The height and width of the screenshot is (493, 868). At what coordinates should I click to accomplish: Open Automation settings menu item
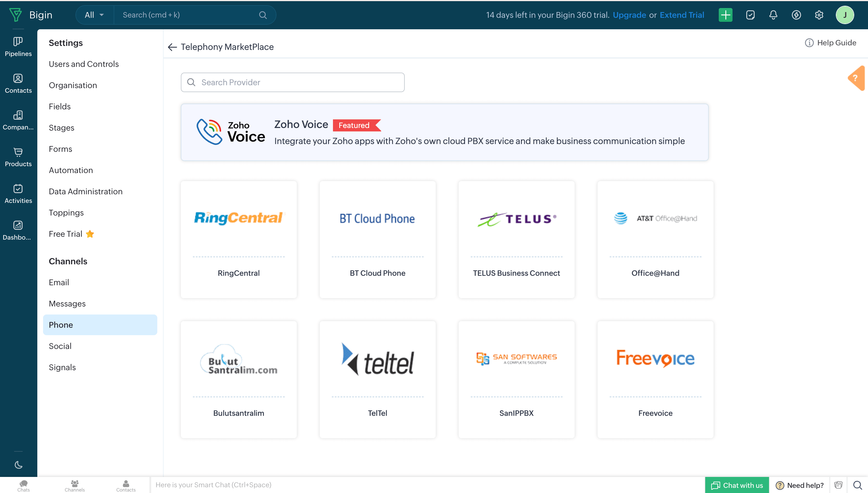71,170
